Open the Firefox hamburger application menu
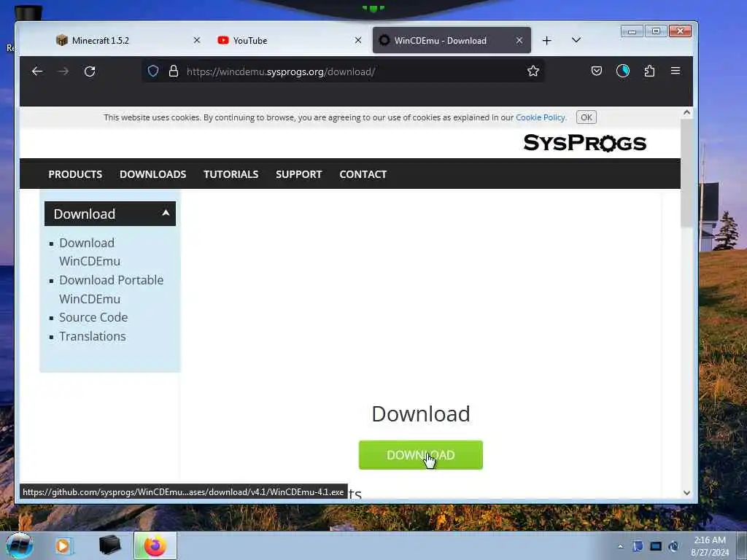 tap(675, 71)
